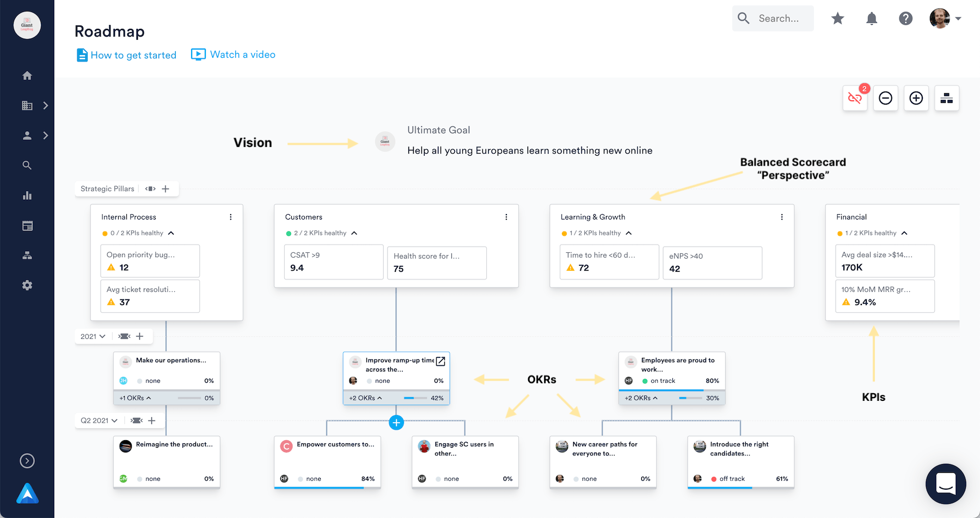Click the Watch a video link
Viewport: 980px width, 518px height.
(x=243, y=54)
